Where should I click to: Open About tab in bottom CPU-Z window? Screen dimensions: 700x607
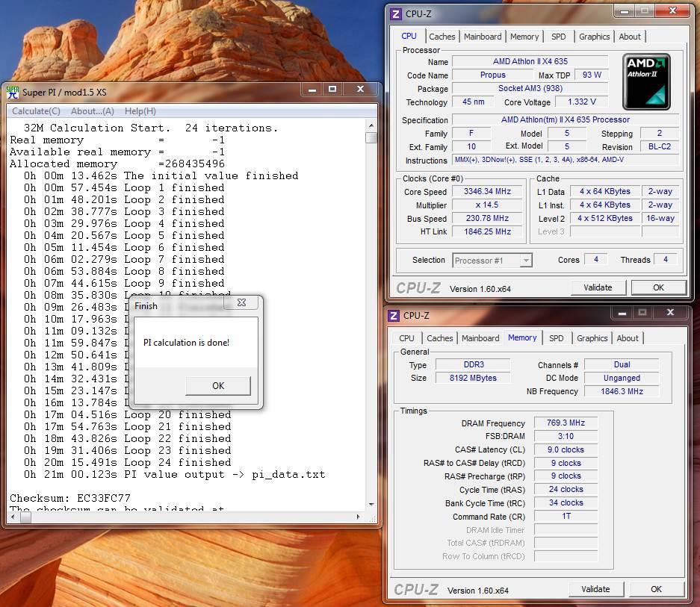coord(628,338)
